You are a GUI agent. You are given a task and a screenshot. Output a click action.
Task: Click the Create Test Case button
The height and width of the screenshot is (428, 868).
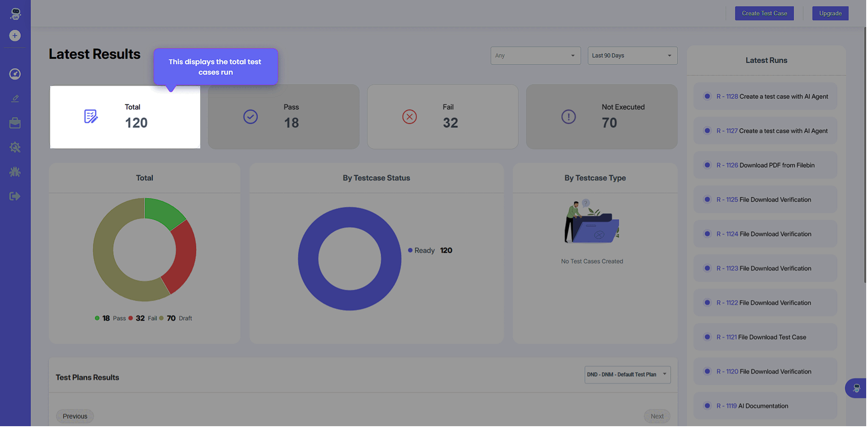pos(764,14)
